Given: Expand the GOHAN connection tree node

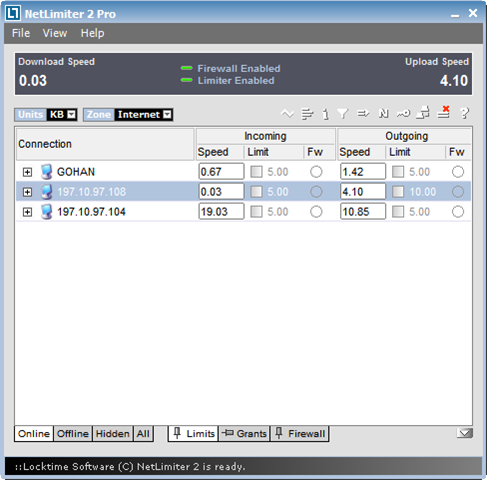Looking at the screenshot, I should click(x=27, y=172).
